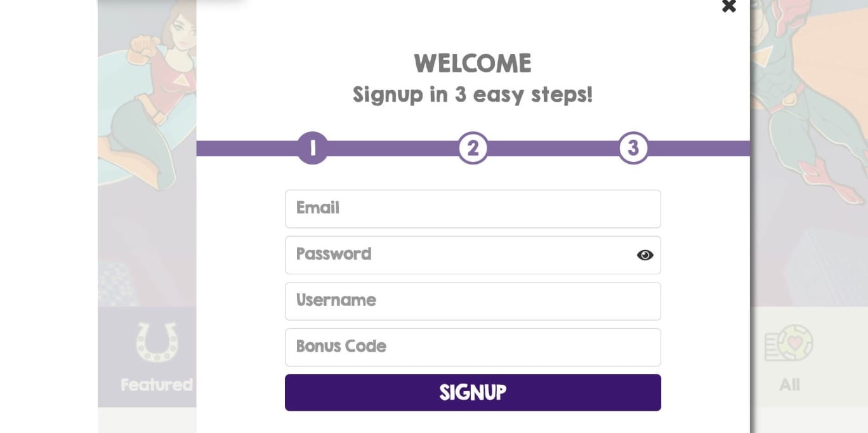Screen dimensions: 868x433
Task: Switch to the All tab label
Action: [789, 385]
